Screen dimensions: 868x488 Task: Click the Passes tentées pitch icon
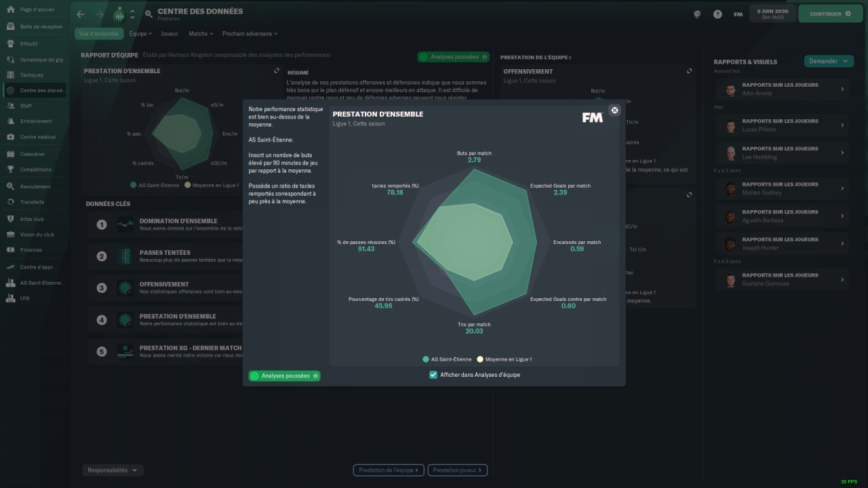(x=125, y=256)
